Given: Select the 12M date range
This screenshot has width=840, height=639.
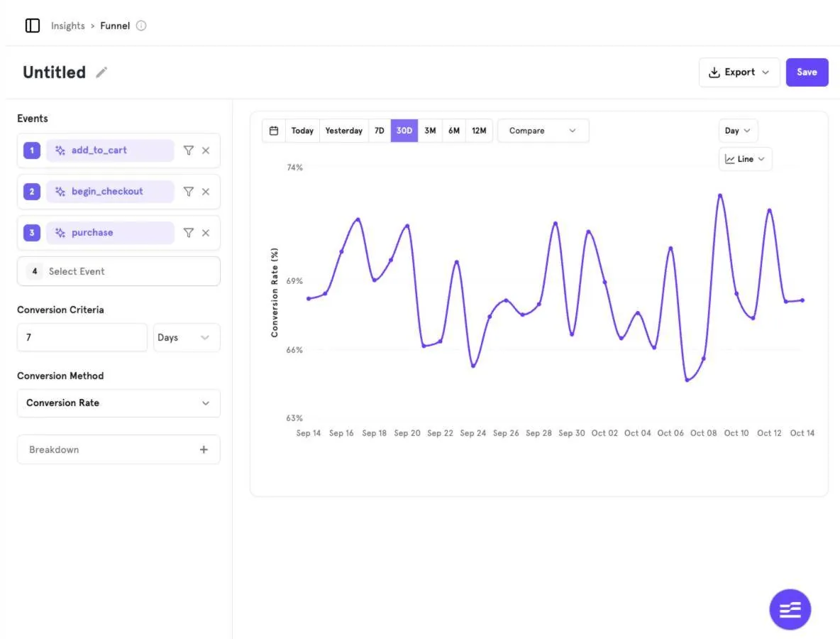Looking at the screenshot, I should [x=479, y=131].
